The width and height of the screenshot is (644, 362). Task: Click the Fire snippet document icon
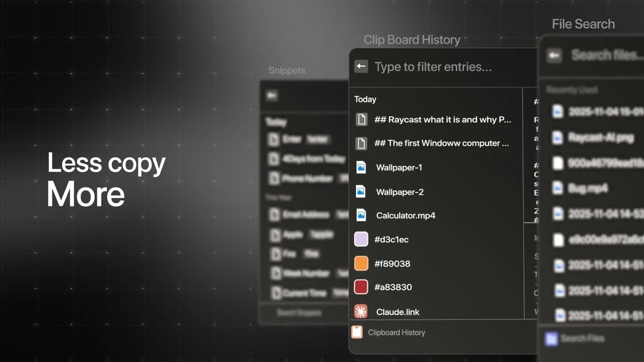pos(275,254)
